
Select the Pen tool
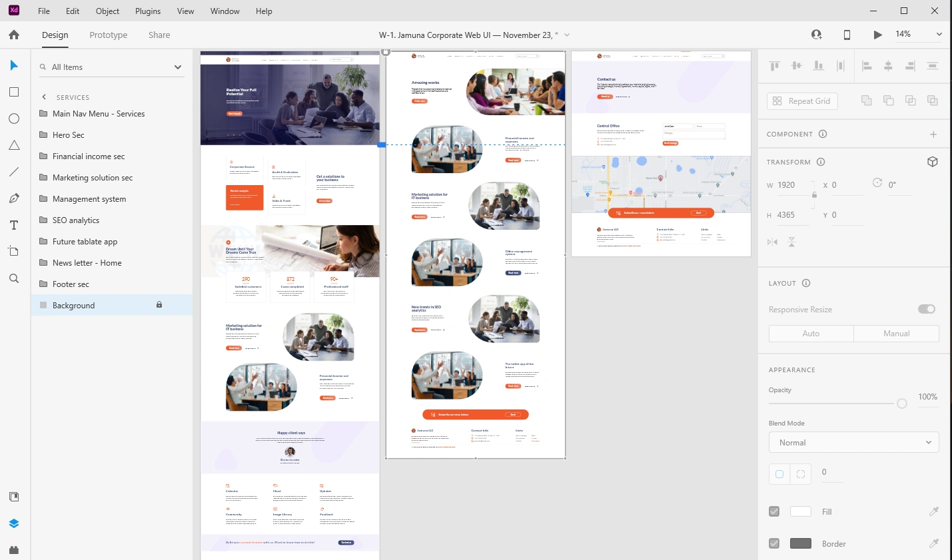[x=14, y=198]
